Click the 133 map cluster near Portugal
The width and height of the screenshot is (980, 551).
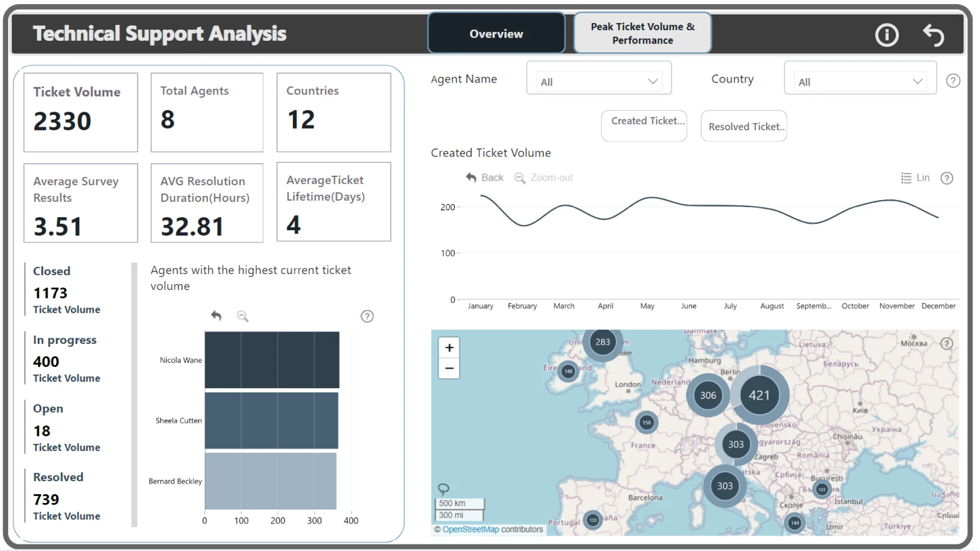click(x=593, y=520)
